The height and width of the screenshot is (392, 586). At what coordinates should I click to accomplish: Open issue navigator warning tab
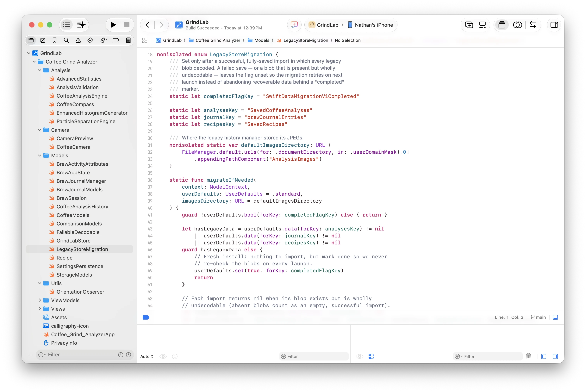[78, 40]
